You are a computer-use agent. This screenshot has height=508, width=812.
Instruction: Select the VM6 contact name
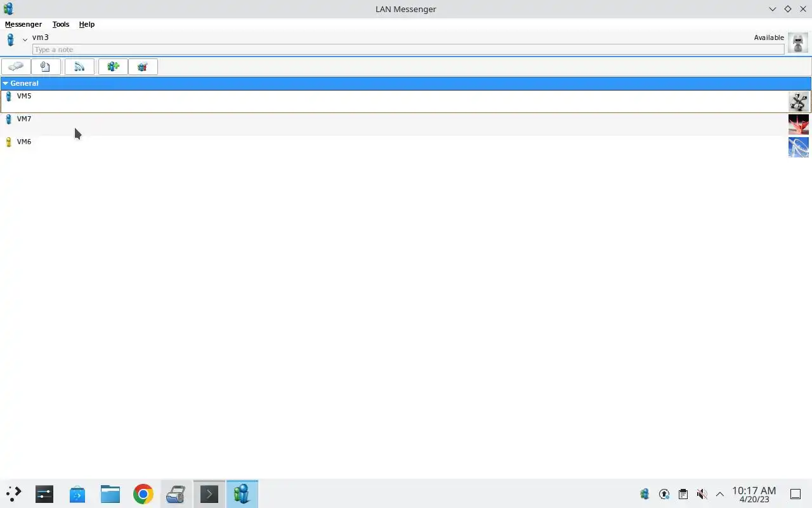[24, 142]
